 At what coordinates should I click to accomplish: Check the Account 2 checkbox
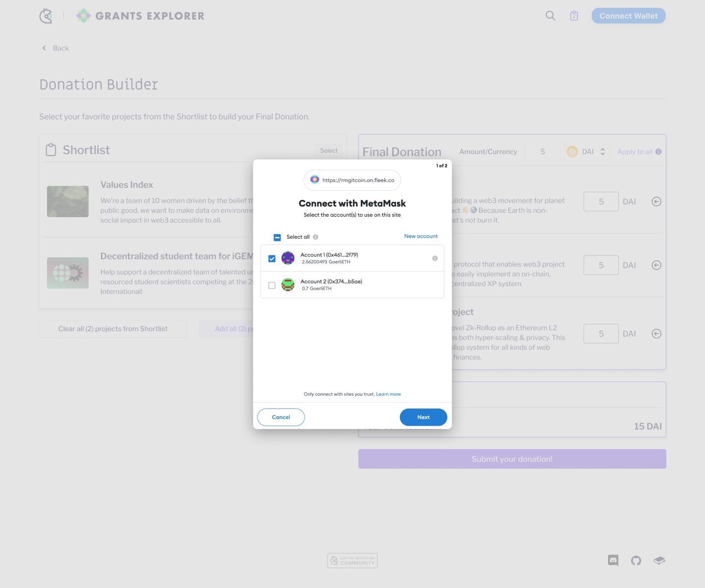pyautogui.click(x=272, y=285)
